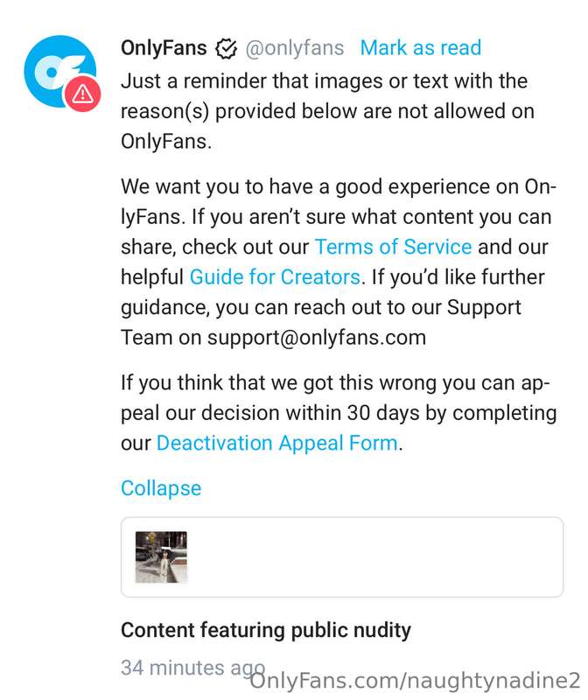This screenshot has height=700, width=588.
Task: Open the Deactivation Appeal Form link
Action: coord(277,444)
